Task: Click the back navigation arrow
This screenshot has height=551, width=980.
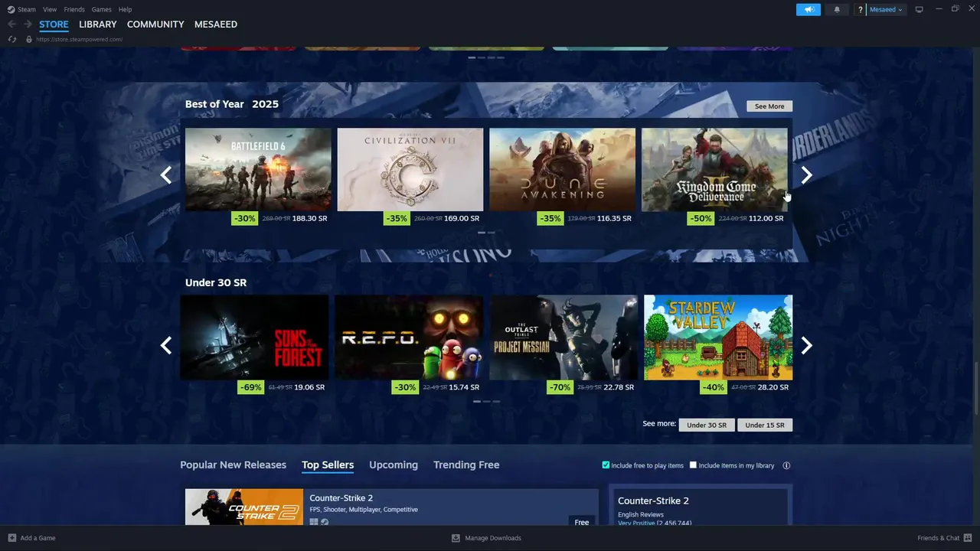Action: [11, 24]
